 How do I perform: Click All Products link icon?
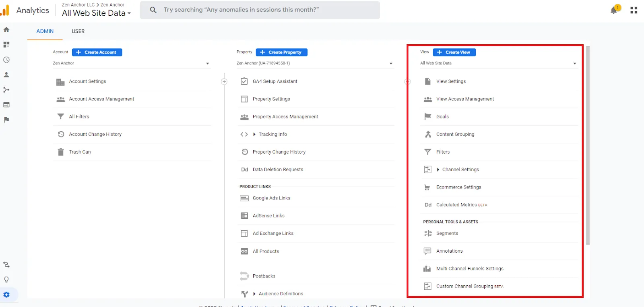click(244, 251)
